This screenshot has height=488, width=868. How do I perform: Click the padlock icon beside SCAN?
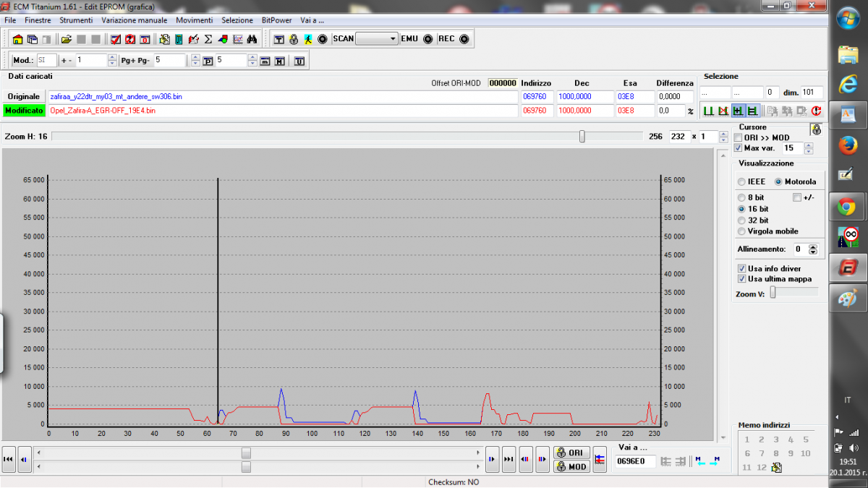click(x=294, y=39)
